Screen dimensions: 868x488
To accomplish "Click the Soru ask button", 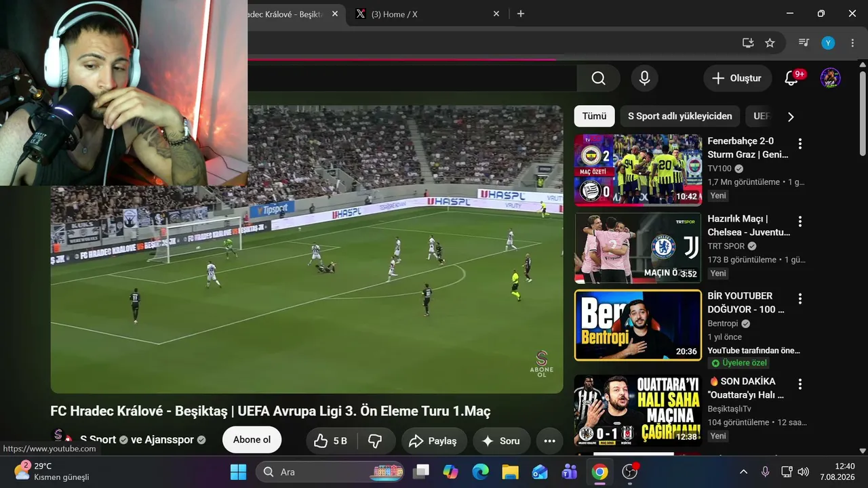I will (501, 441).
